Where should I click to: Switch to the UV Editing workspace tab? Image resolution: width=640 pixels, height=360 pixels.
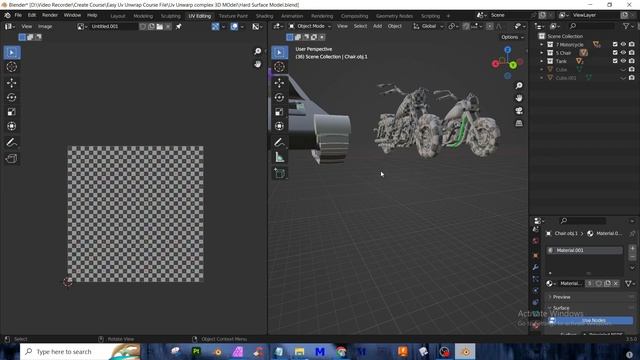pyautogui.click(x=200, y=16)
